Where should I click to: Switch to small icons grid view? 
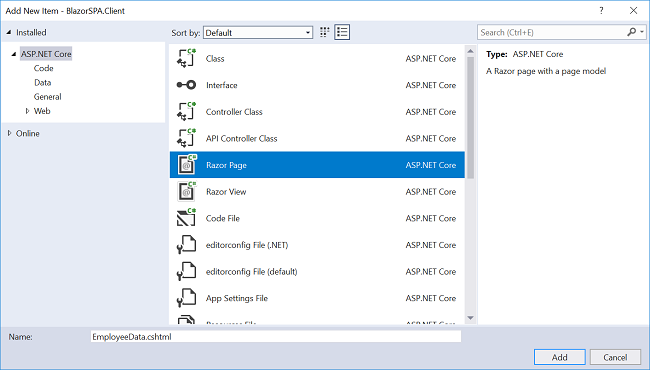325,32
